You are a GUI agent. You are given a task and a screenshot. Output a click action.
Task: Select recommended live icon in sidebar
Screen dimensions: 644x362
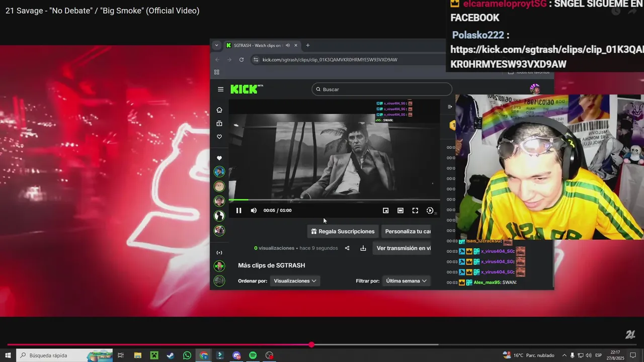(x=219, y=253)
